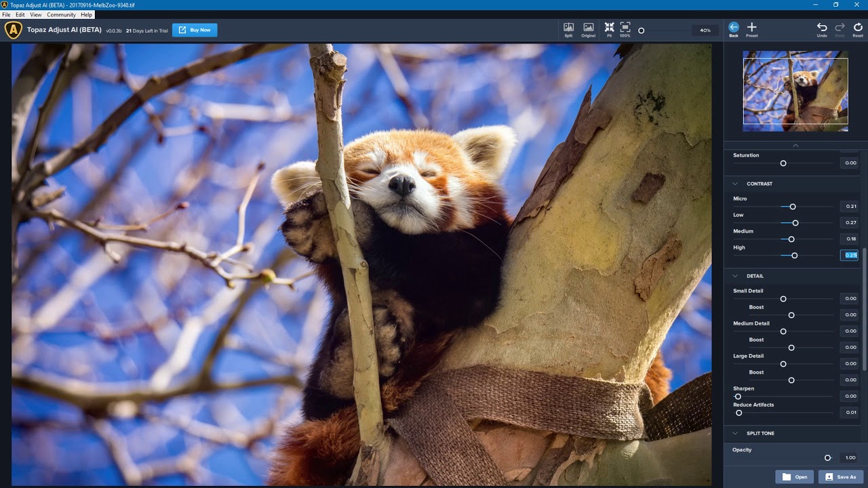868x488 pixels.
Task: Click the Save As button
Action: (x=841, y=476)
